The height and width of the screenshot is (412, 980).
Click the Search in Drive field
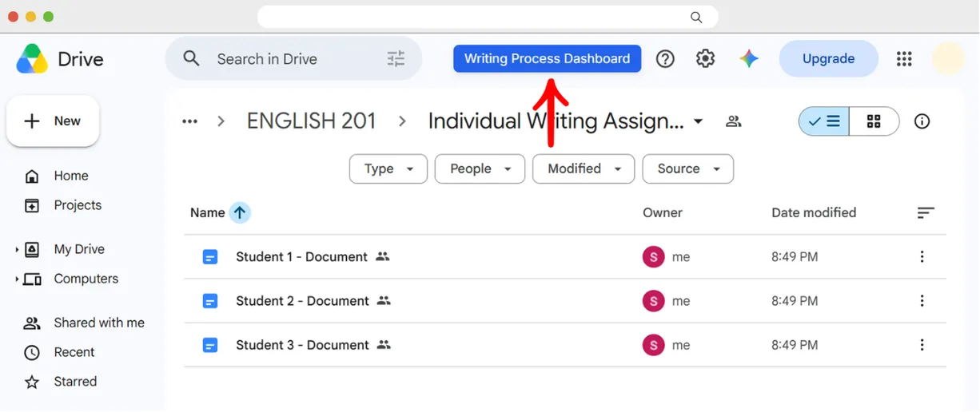tap(293, 58)
